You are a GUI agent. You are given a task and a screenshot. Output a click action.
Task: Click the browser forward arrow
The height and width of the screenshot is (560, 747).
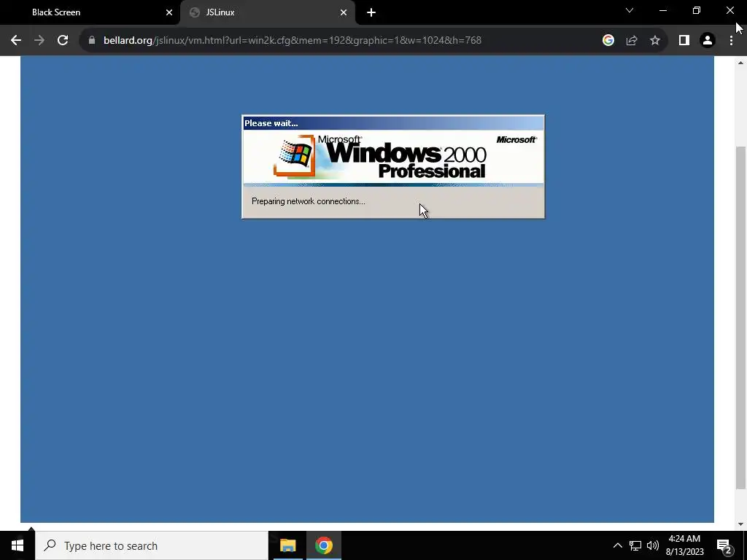tap(39, 41)
